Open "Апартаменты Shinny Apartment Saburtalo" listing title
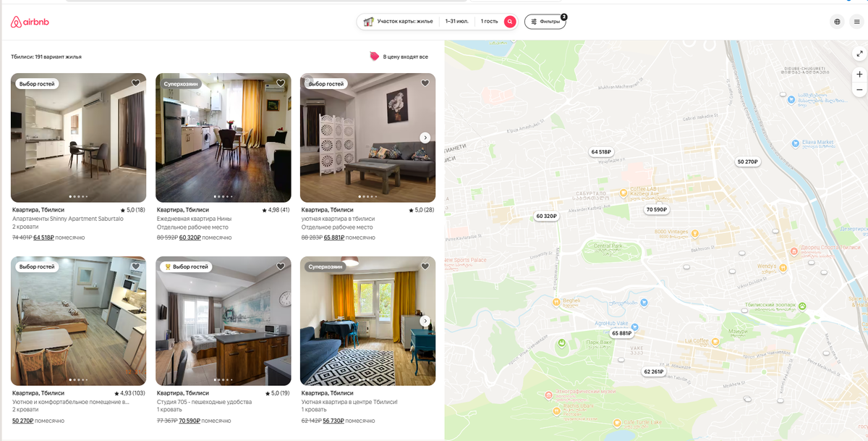Screen dimensions: 868x441 coord(68,219)
